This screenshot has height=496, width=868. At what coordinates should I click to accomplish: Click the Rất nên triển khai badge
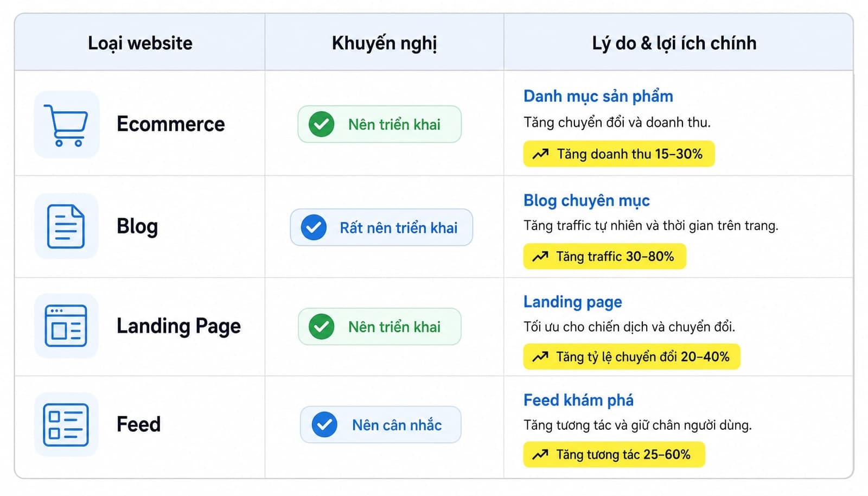[381, 227]
